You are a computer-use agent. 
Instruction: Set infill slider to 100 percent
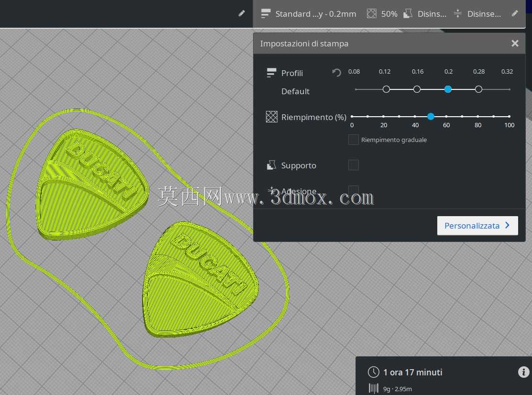click(509, 116)
